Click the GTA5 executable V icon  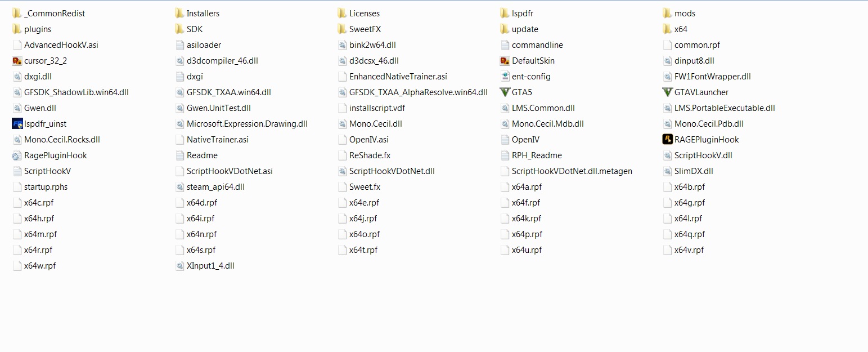click(505, 92)
